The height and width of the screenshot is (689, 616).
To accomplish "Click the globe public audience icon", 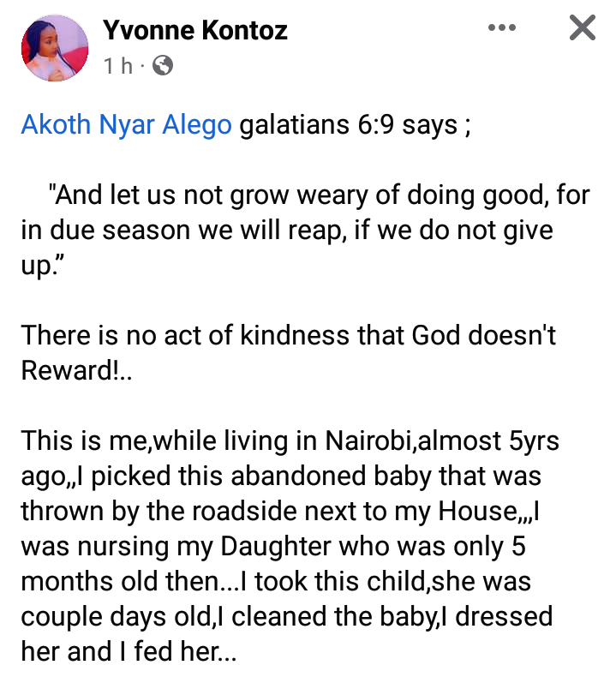I will click(163, 66).
